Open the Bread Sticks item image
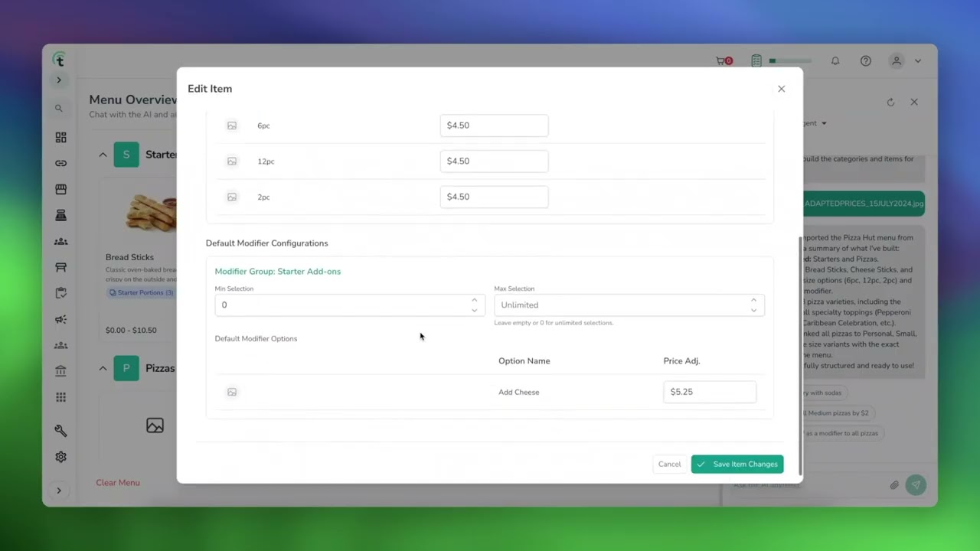 point(152,213)
